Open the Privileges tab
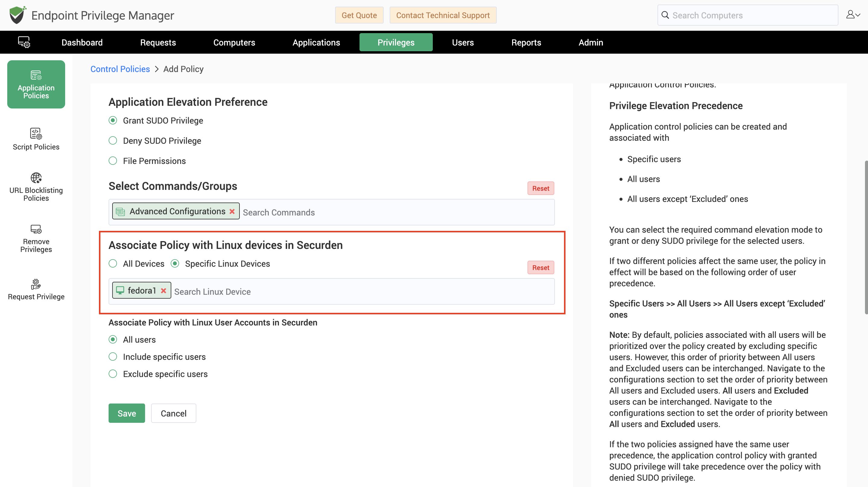This screenshot has height=487, width=868. pyautogui.click(x=396, y=42)
